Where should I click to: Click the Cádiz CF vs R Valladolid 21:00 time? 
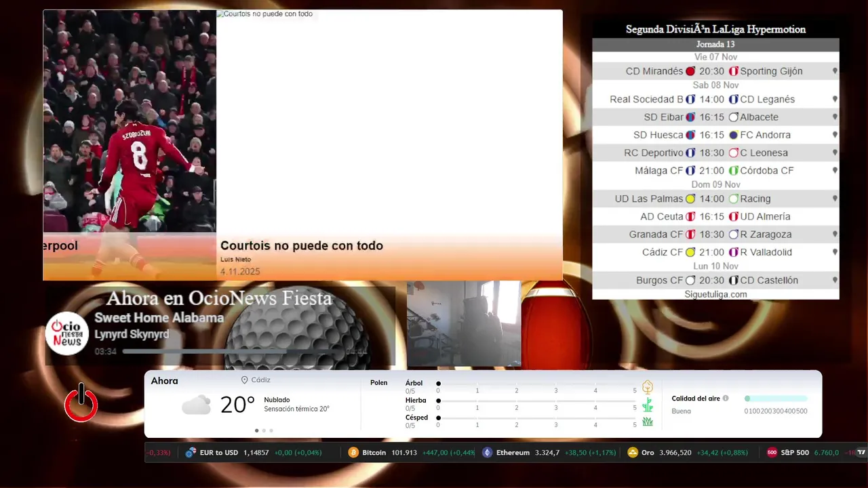(711, 252)
